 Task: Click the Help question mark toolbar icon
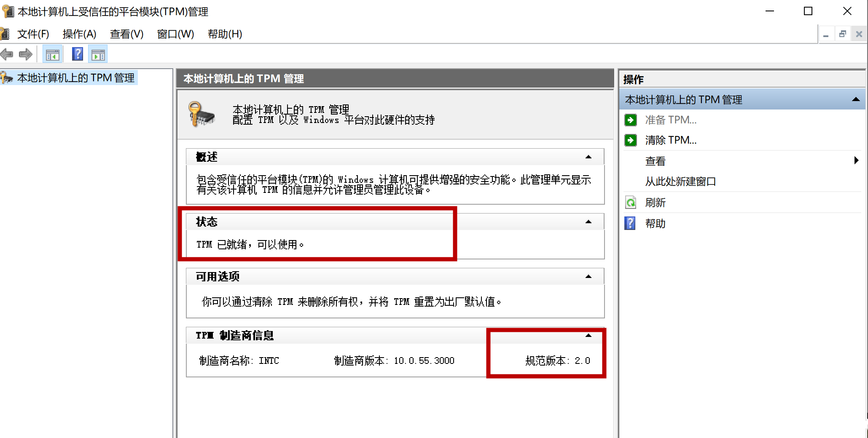click(x=77, y=54)
